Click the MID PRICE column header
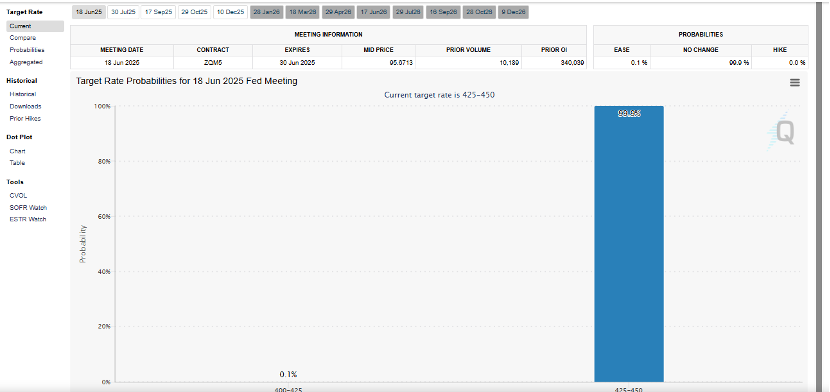The image size is (830, 392). click(378, 50)
